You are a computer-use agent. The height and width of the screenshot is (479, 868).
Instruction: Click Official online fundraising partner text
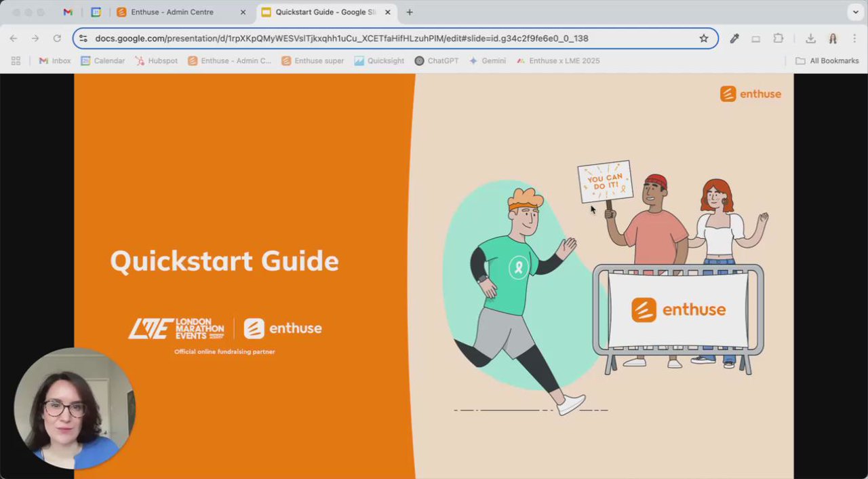[x=224, y=351]
